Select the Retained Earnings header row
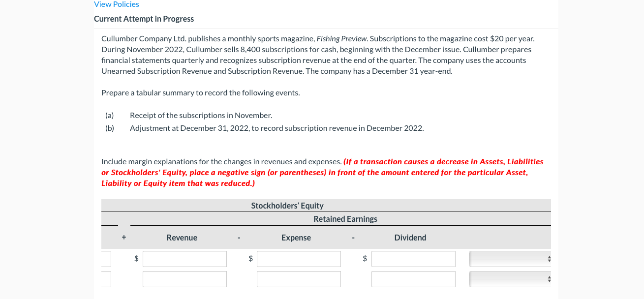644x299 pixels. [345, 218]
